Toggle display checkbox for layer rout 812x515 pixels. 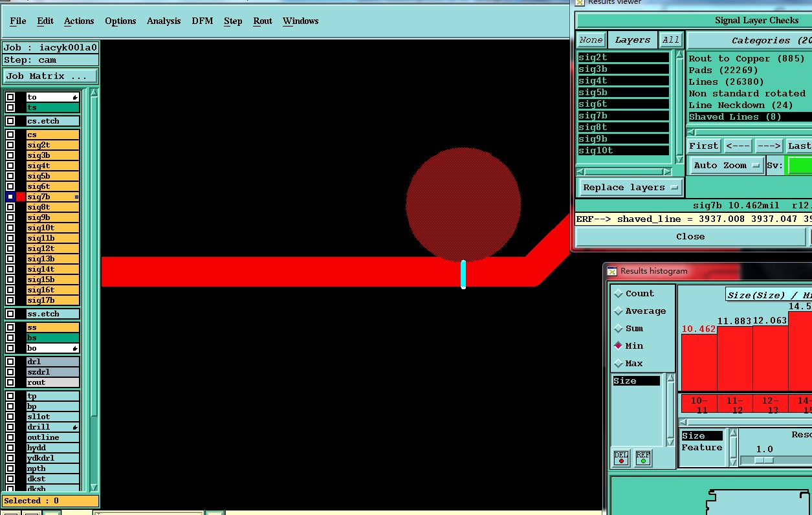[x=10, y=382]
